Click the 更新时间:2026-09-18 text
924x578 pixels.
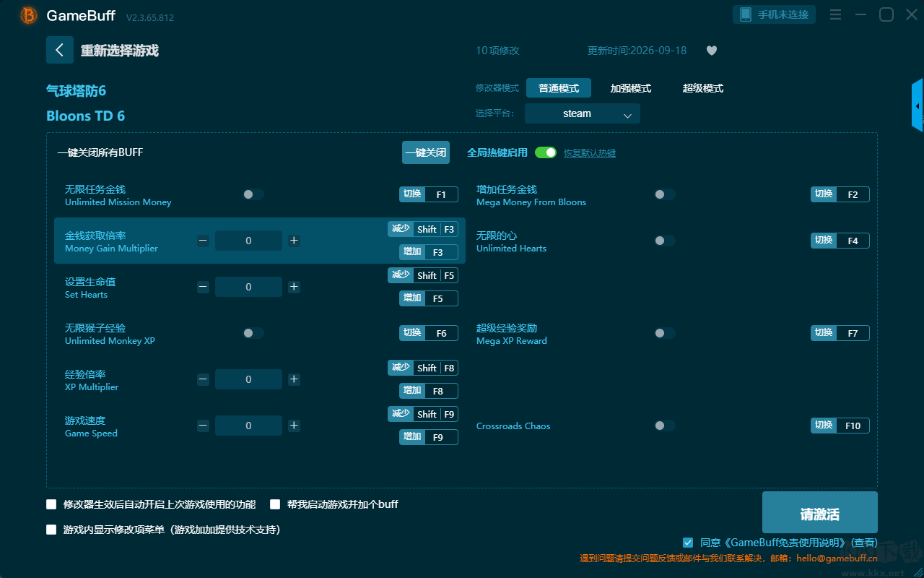click(x=637, y=51)
